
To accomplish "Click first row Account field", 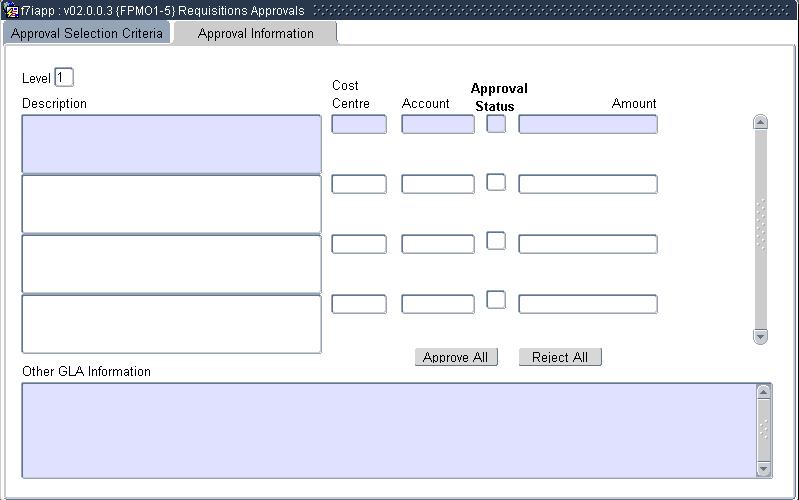I will click(x=438, y=124).
